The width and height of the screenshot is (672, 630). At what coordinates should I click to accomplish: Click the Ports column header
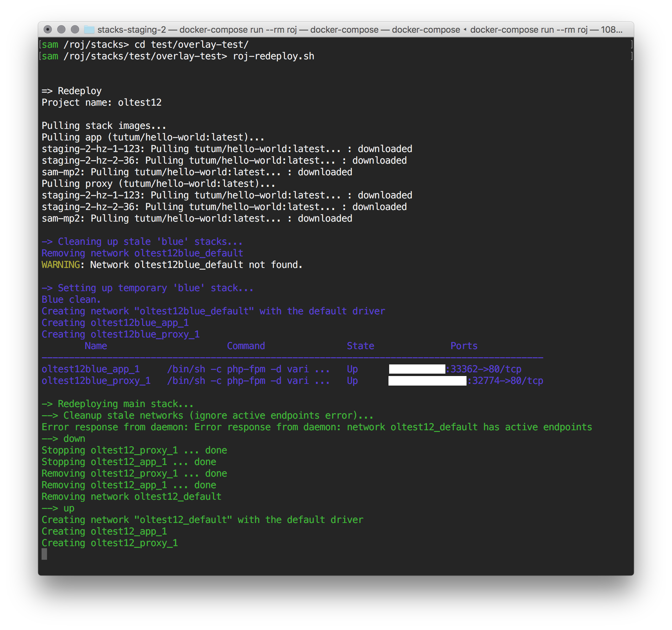click(x=464, y=346)
